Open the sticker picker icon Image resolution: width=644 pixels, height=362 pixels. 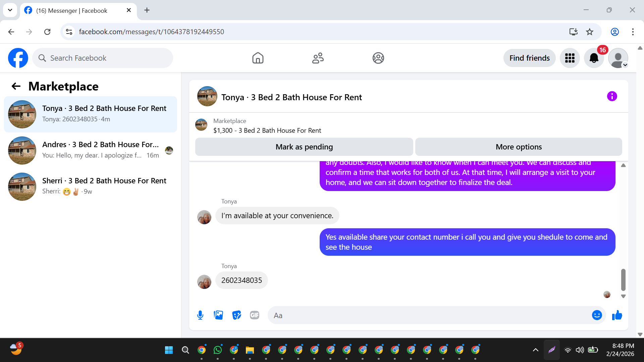pos(236,315)
